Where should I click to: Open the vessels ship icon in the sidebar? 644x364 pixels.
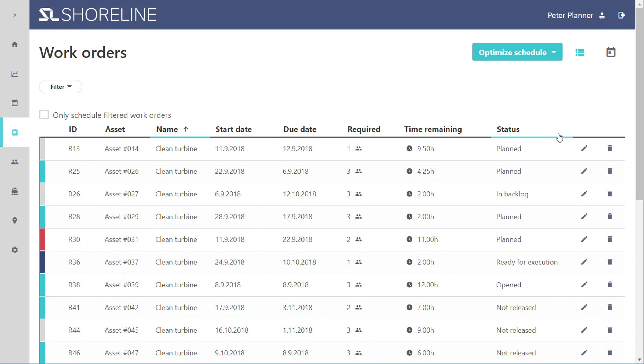[x=15, y=191]
